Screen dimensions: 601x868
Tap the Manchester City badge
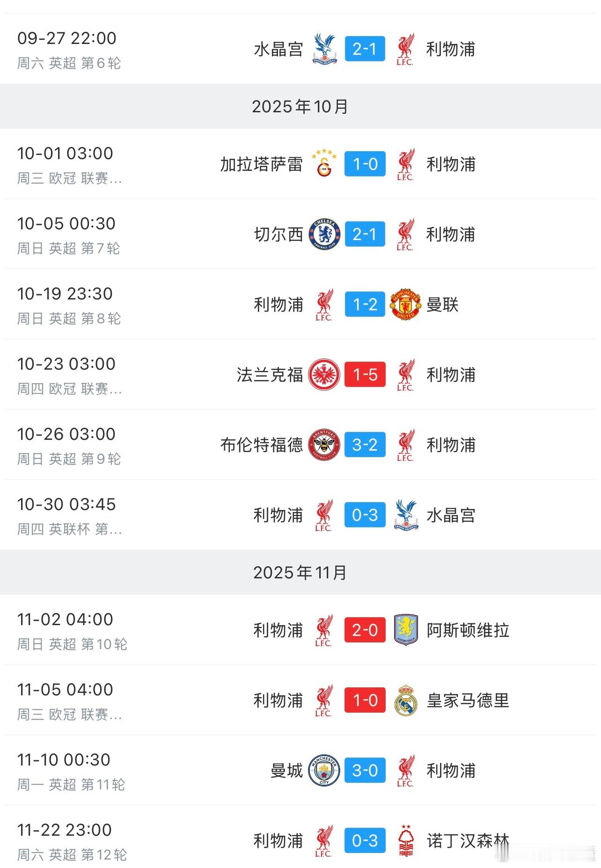point(324,770)
